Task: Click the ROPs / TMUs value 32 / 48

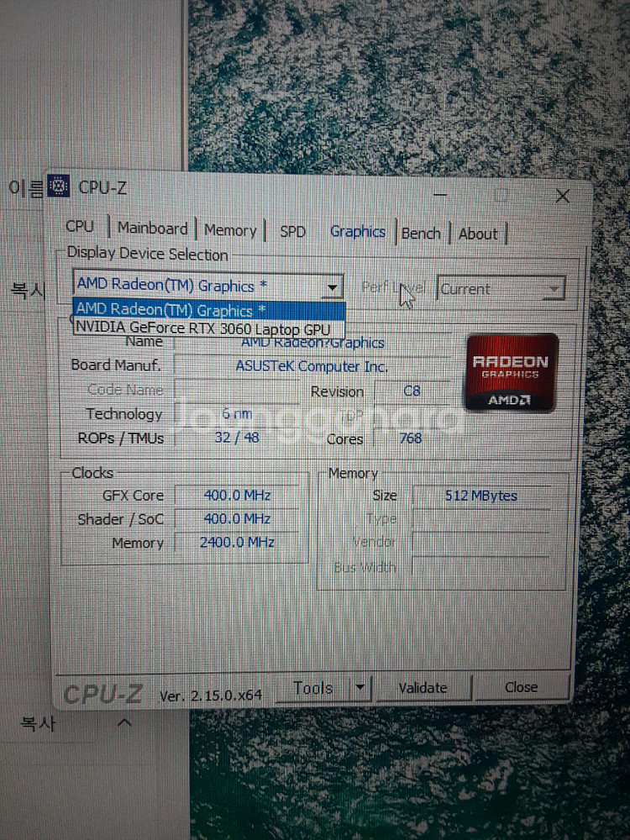Action: click(x=237, y=438)
